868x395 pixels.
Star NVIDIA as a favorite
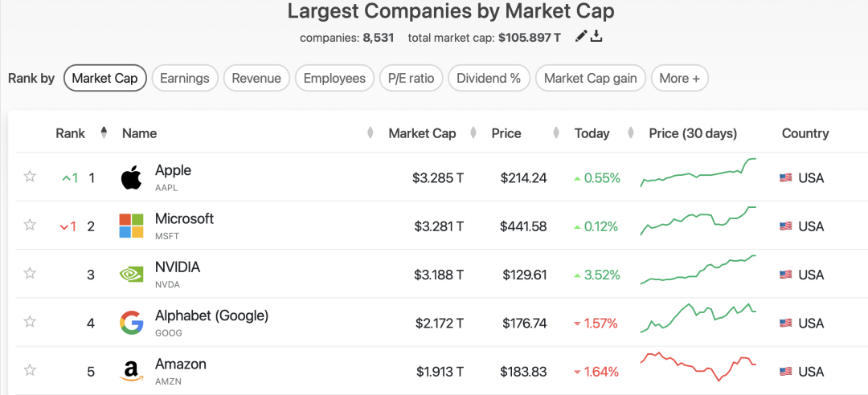coord(30,274)
